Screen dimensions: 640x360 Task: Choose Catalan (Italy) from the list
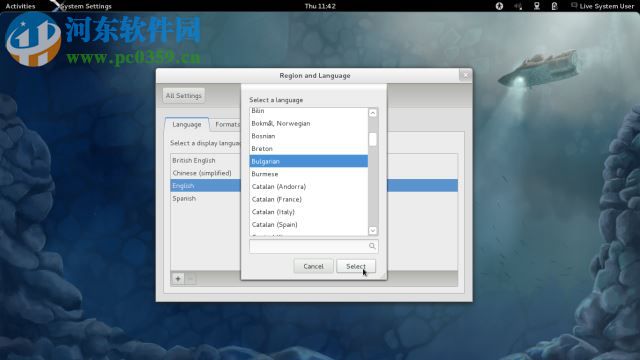click(309, 212)
